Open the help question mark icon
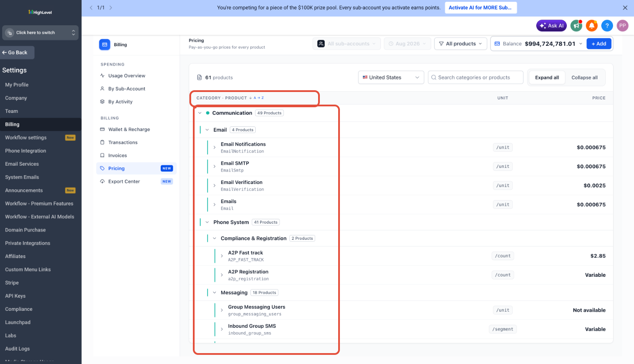The image size is (634, 364). point(607,26)
